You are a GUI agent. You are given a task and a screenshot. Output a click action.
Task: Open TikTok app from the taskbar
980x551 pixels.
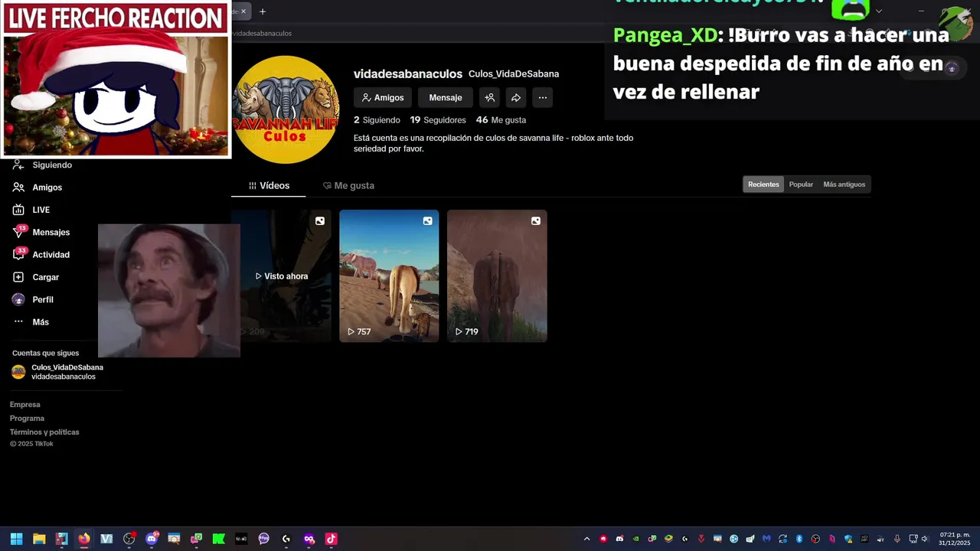pos(331,539)
